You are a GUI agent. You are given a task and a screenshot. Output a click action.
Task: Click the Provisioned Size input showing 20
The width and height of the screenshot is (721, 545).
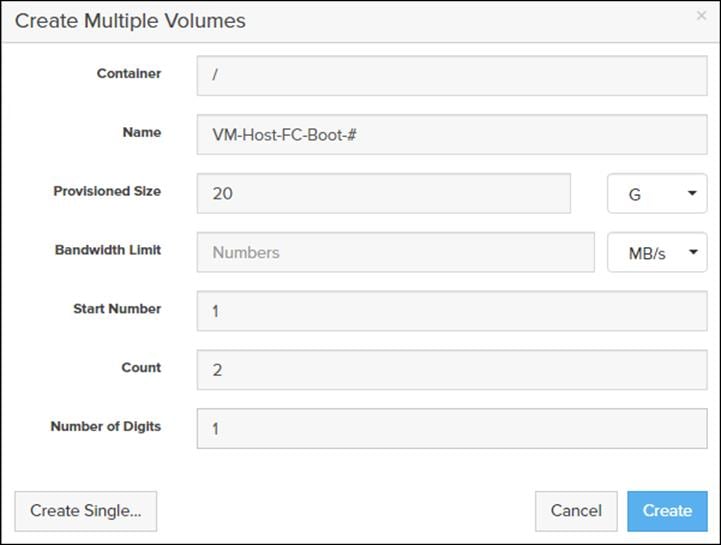coord(383,194)
